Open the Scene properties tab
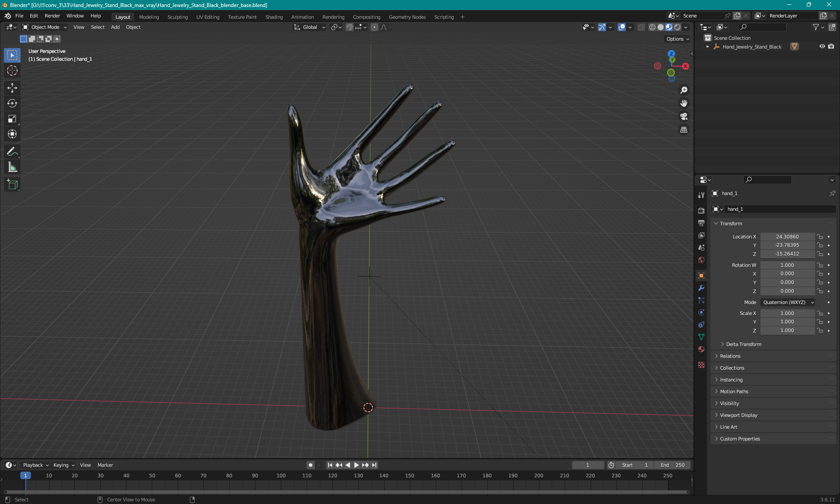Viewport: 840px width, 504px height. [x=701, y=248]
